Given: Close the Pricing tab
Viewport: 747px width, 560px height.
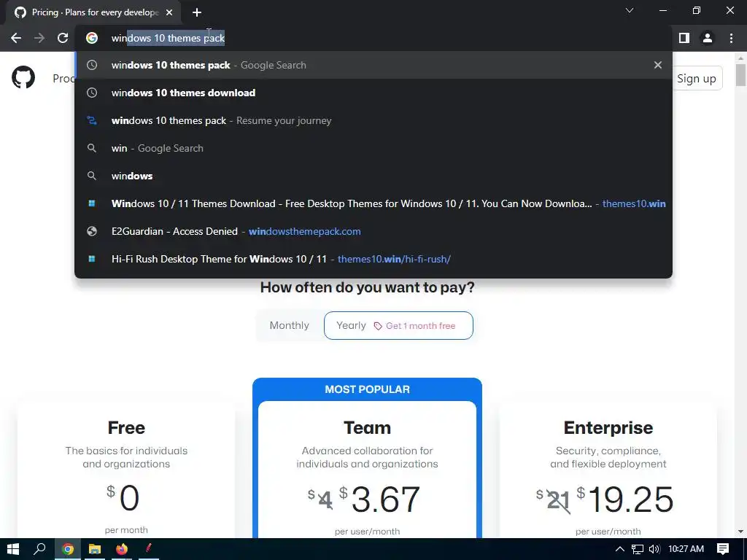Looking at the screenshot, I should (169, 12).
